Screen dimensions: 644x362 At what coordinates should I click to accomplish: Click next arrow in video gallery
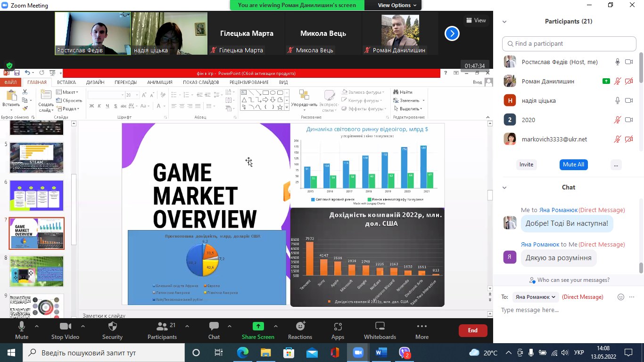pyautogui.click(x=452, y=33)
